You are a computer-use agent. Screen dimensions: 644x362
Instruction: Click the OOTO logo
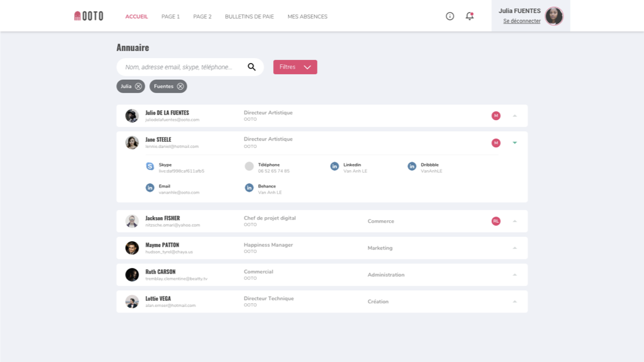coord(89,16)
